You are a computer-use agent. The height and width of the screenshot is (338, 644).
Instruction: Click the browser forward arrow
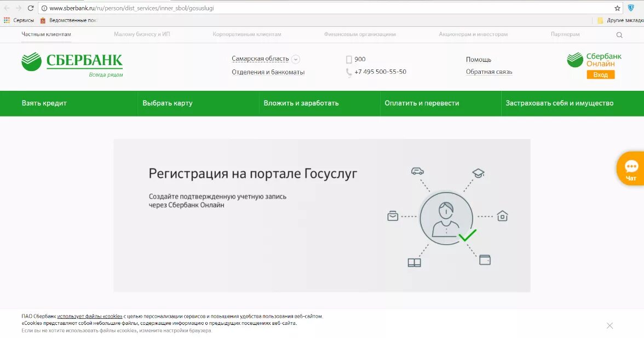(19, 8)
